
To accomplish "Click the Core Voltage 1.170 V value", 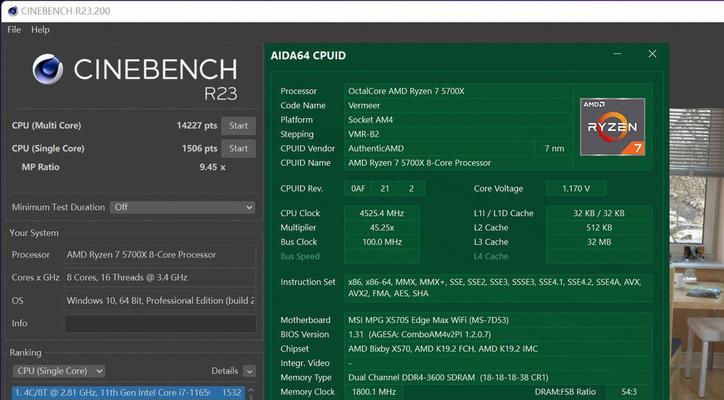I will point(576,188).
